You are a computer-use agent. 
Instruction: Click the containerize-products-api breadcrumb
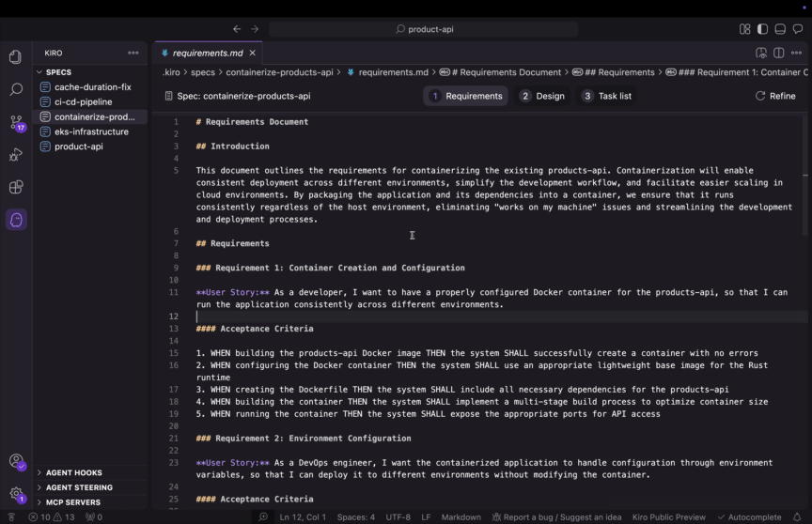coord(279,72)
